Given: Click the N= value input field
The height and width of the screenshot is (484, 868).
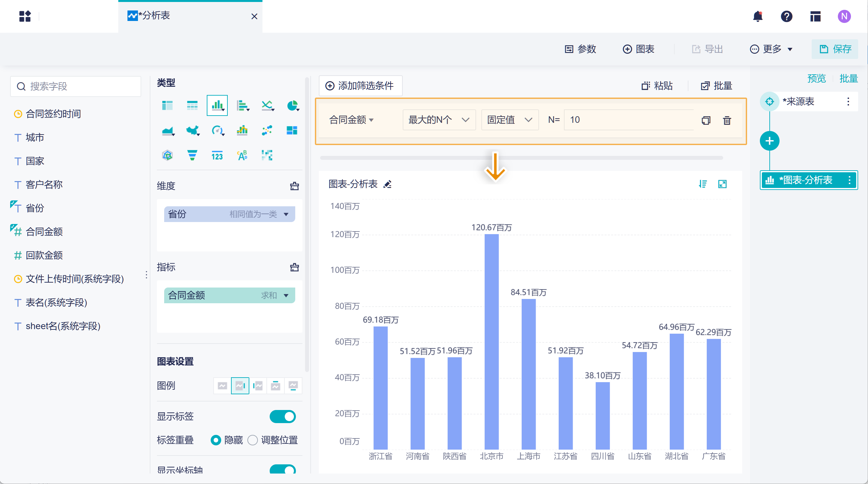Looking at the screenshot, I should 629,120.
